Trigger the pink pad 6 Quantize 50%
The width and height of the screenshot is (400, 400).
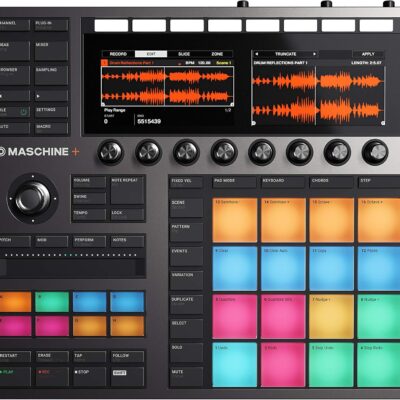tap(283, 317)
